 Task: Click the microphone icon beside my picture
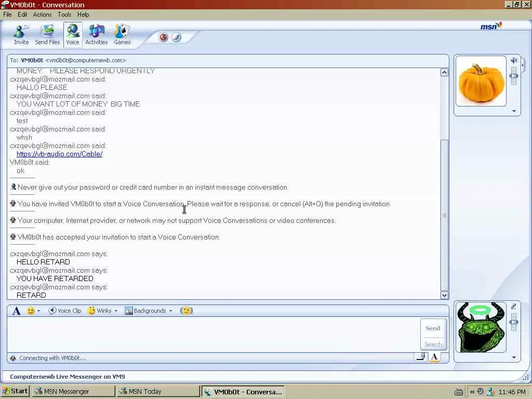tap(514, 307)
